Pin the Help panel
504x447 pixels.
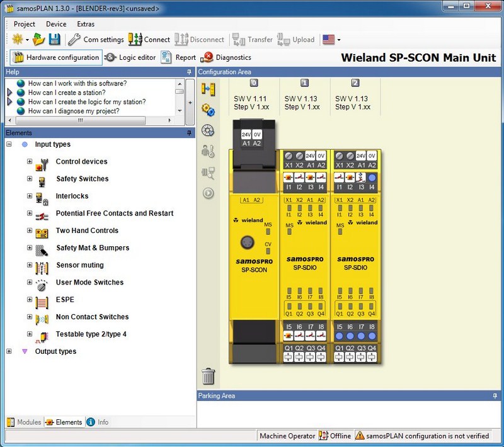[x=189, y=72]
